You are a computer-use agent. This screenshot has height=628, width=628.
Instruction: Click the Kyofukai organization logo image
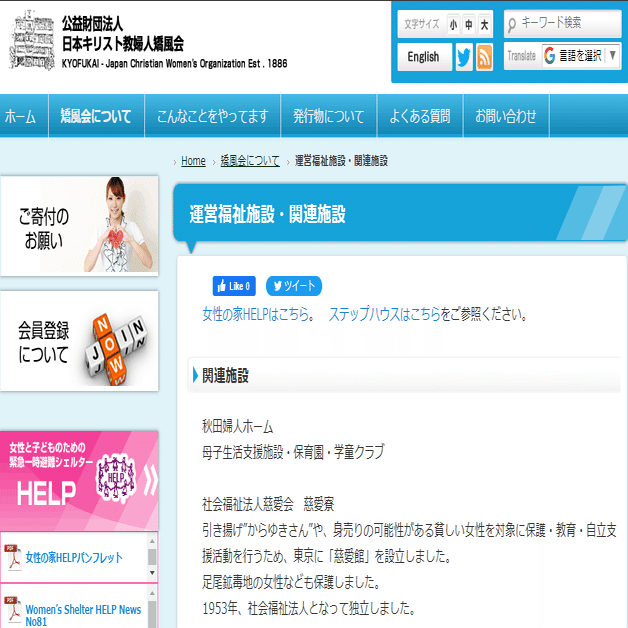(32, 40)
